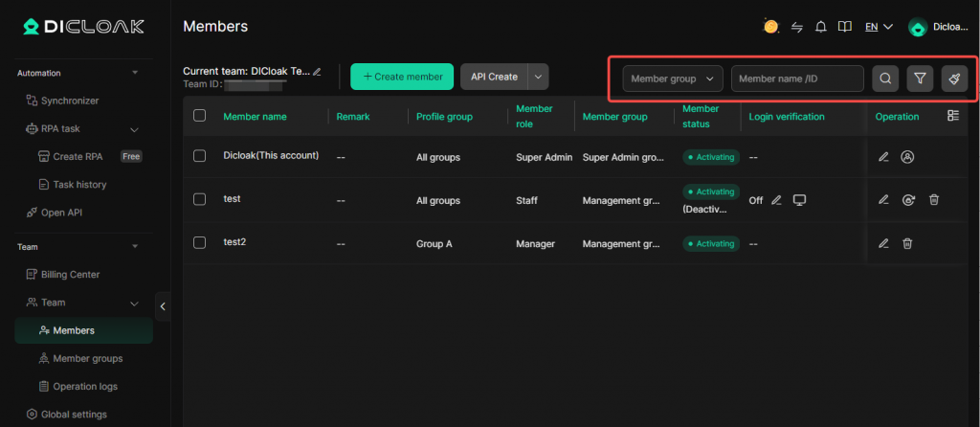Viewport: 980px width, 427px height.
Task: Check the test member row checkbox
Action: tap(199, 199)
